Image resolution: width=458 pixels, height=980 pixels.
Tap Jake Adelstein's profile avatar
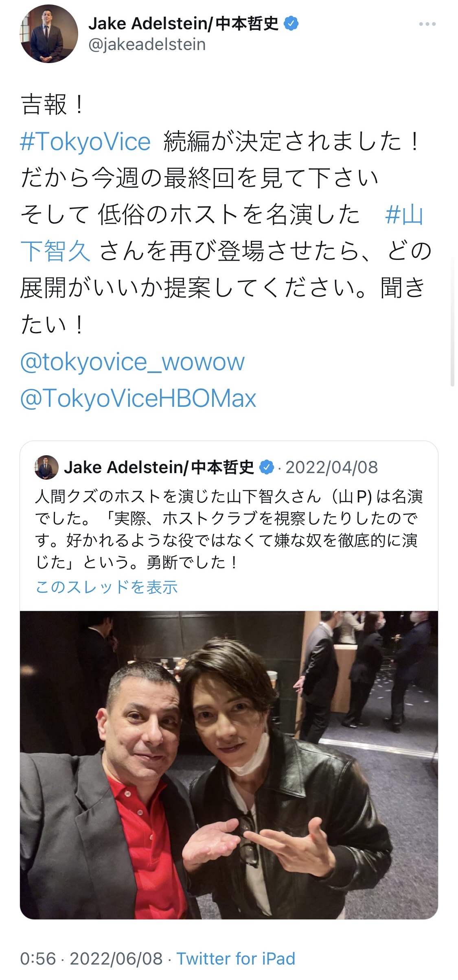pyautogui.click(x=49, y=34)
